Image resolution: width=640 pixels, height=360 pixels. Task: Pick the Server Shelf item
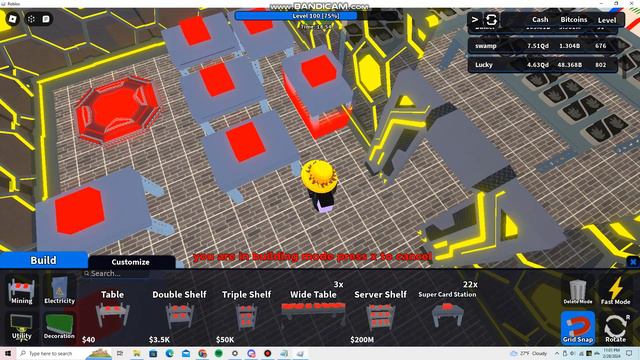point(380,316)
